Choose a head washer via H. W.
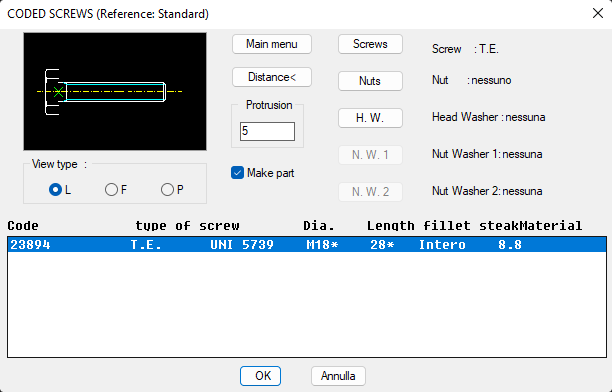This screenshot has height=392, width=612. pyautogui.click(x=370, y=118)
